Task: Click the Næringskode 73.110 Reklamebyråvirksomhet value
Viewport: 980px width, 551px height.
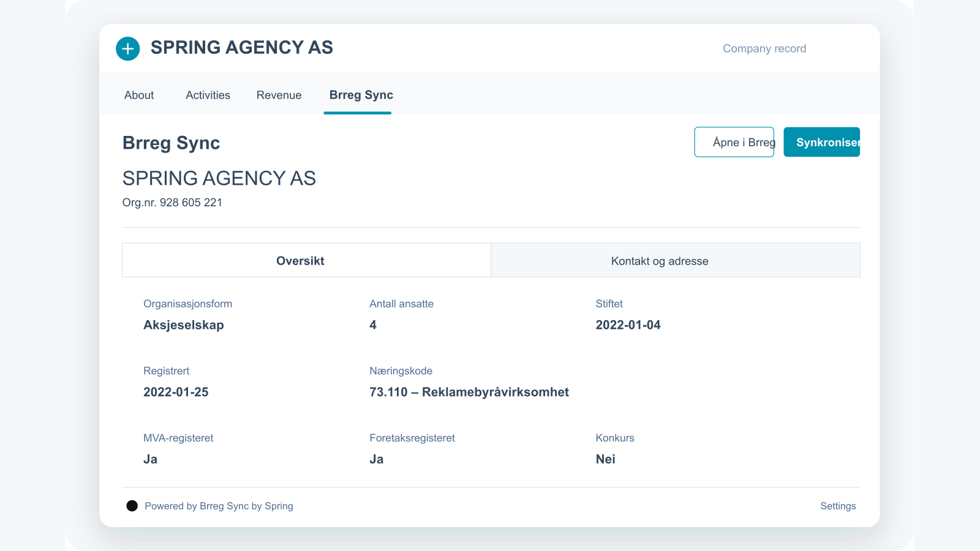Action: [469, 392]
